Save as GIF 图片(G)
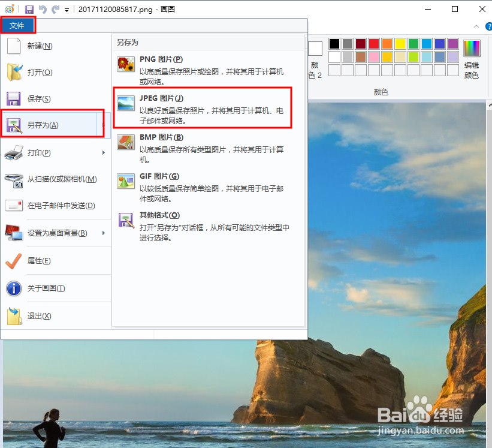The width and height of the screenshot is (492, 448). point(208,187)
